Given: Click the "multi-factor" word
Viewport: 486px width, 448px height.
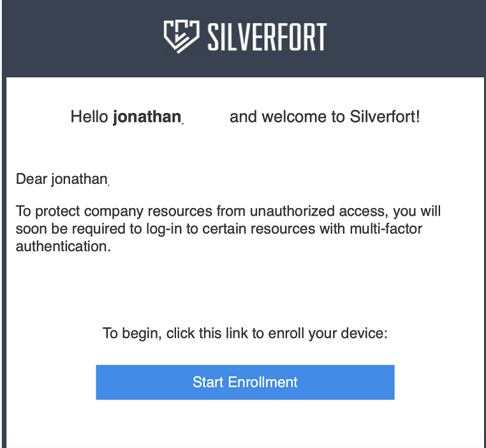Looking at the screenshot, I should pos(386,229).
